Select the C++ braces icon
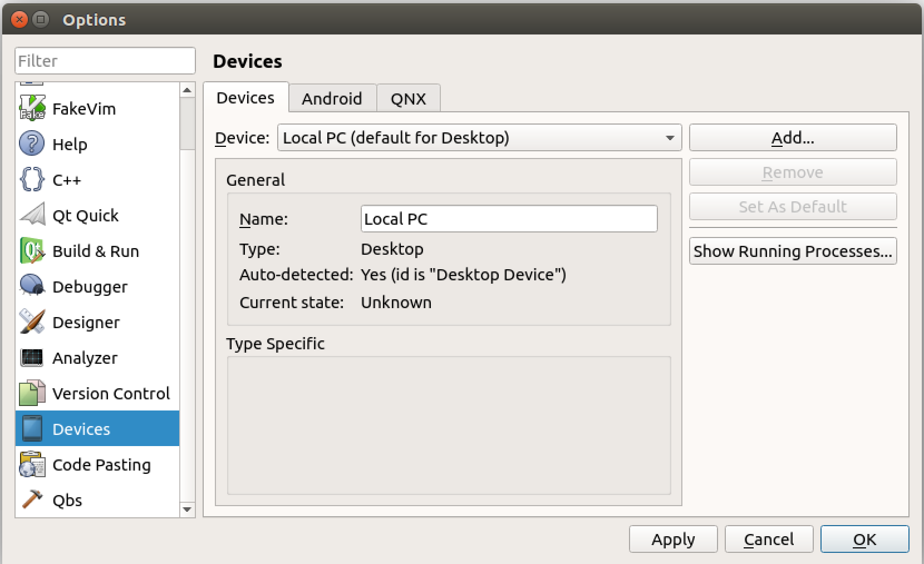 coord(32,179)
